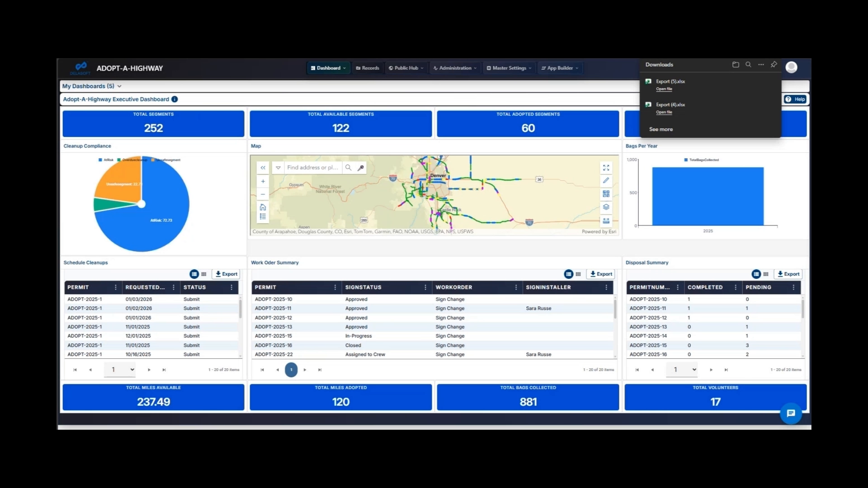The width and height of the screenshot is (868, 488).
Task: Click the AtRisk legend swatch in Cleanup Compliance
Action: click(x=100, y=160)
